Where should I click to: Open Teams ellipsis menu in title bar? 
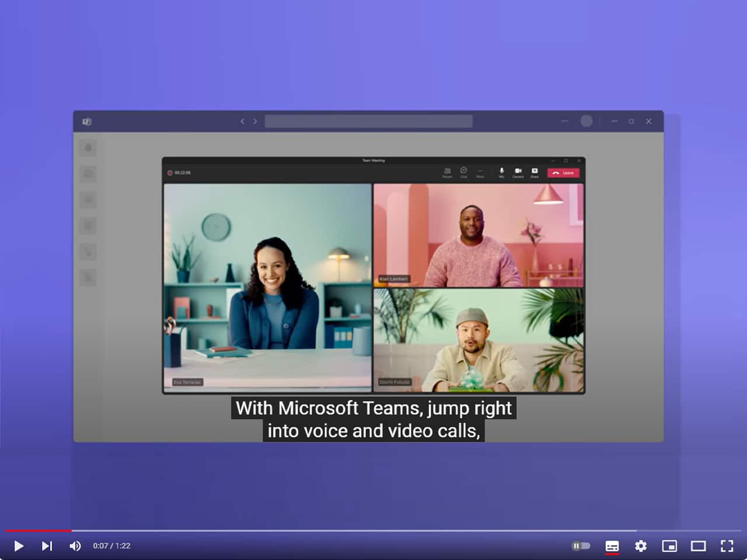pos(565,121)
